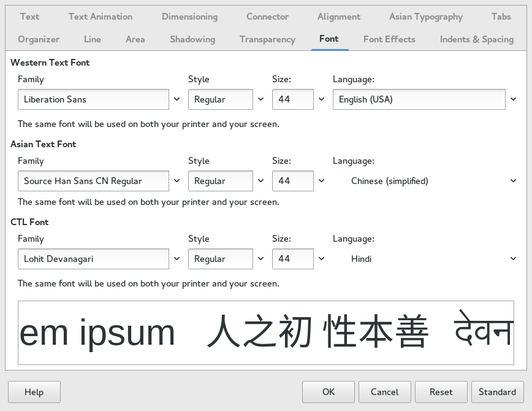Switch to the Font Effects tab
The width and height of the screenshot is (532, 411).
[389, 39]
